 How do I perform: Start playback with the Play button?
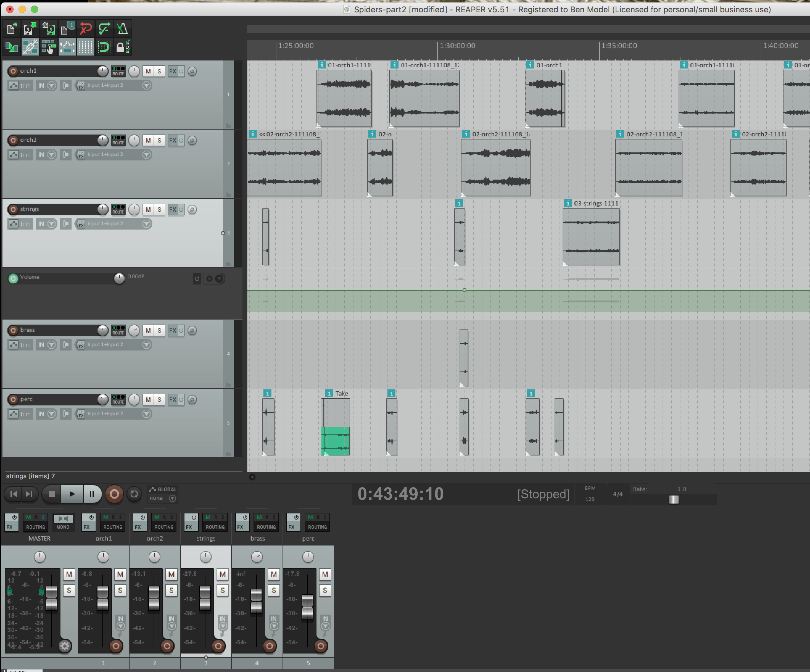click(72, 494)
